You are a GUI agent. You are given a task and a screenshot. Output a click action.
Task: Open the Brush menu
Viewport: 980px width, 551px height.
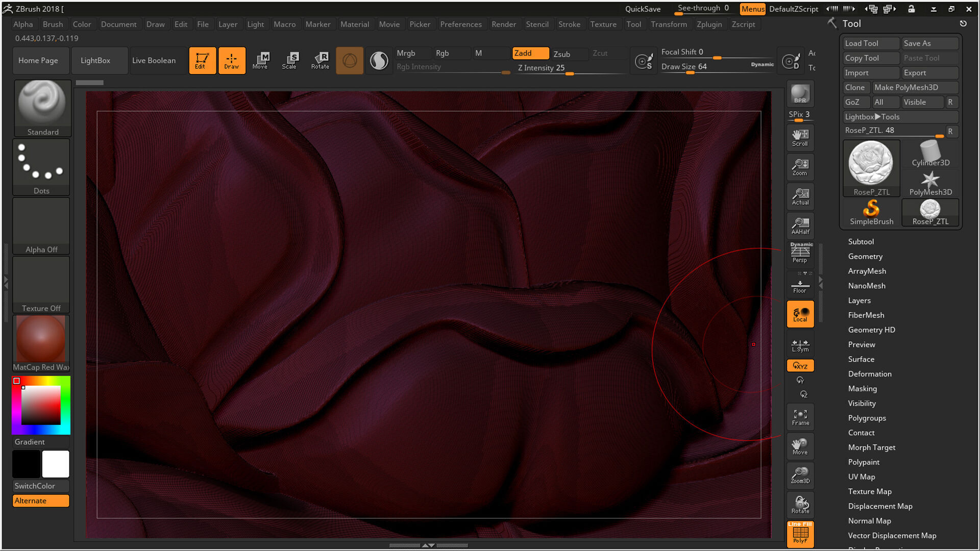(x=53, y=24)
